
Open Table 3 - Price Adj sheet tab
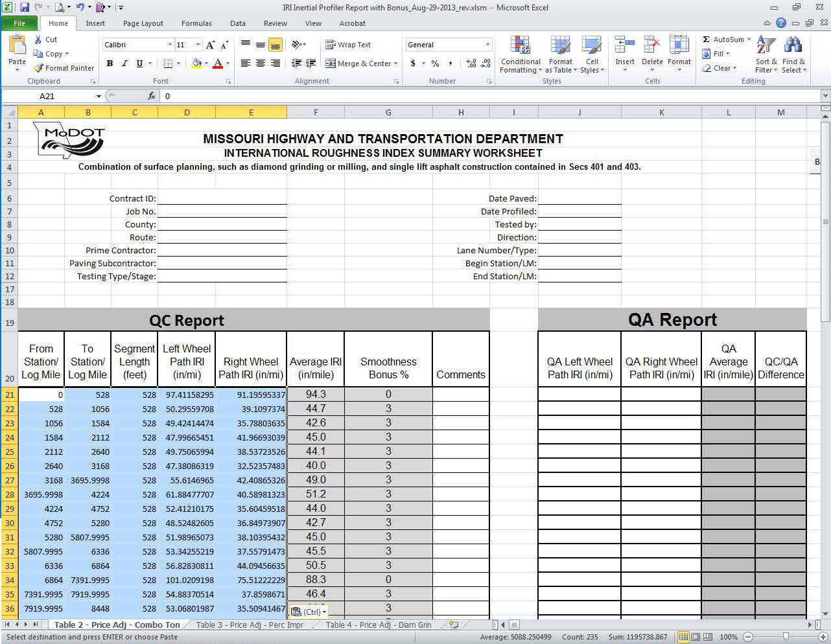[x=250, y=625]
